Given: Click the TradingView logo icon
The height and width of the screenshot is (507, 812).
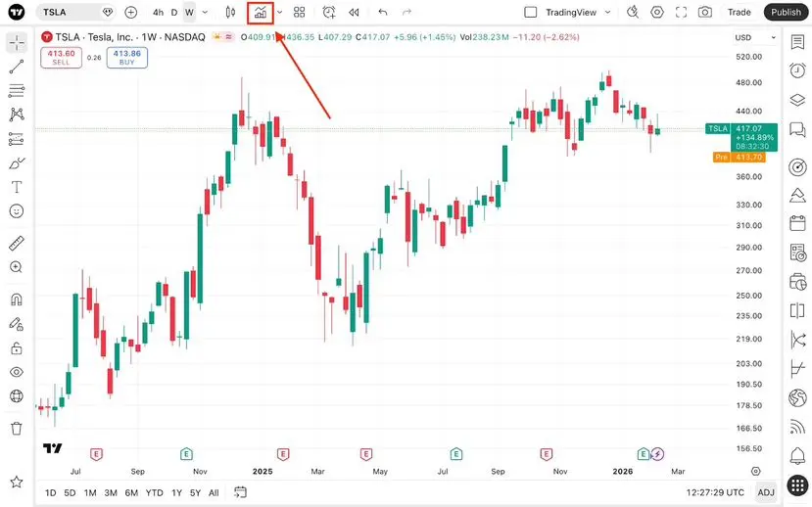Looking at the screenshot, I should 17,12.
